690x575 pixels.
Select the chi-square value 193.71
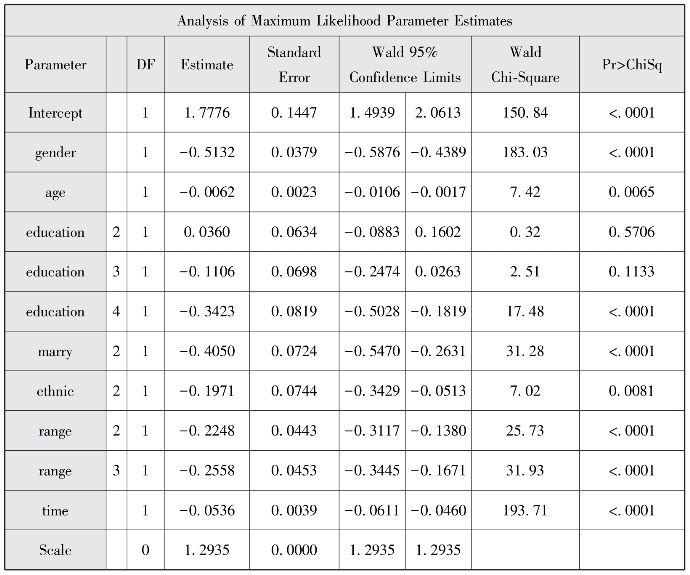[525, 511]
